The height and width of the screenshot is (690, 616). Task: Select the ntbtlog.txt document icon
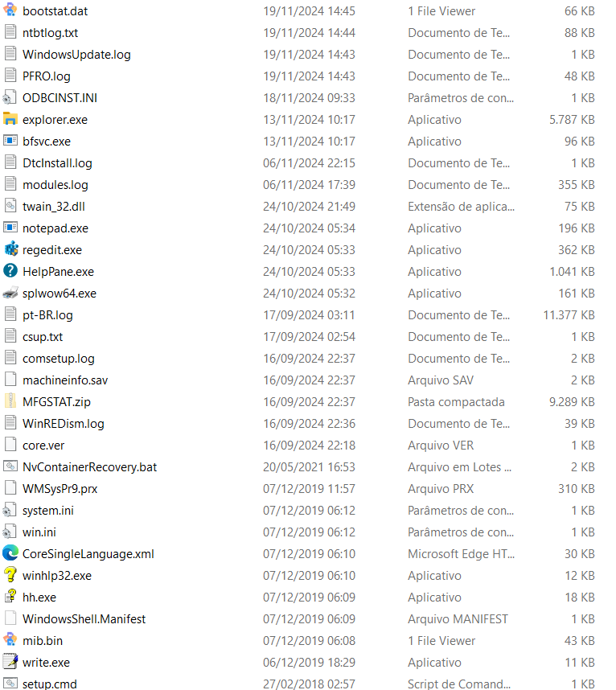click(x=10, y=32)
